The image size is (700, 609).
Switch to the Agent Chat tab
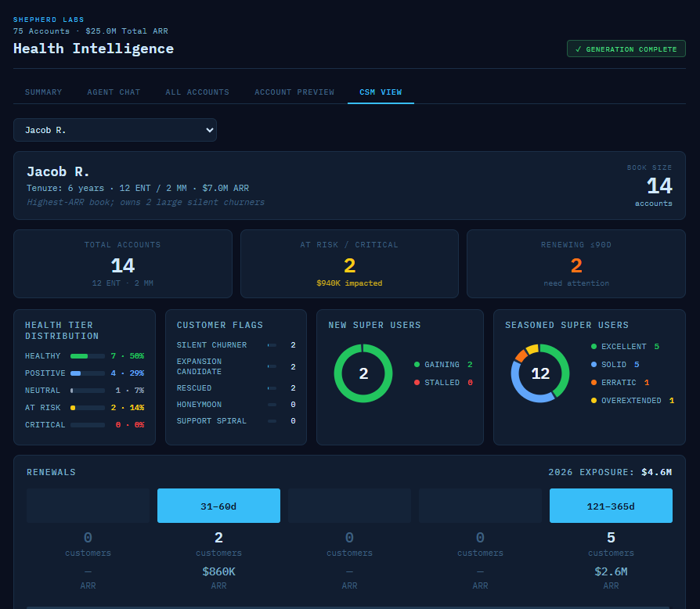click(x=114, y=92)
